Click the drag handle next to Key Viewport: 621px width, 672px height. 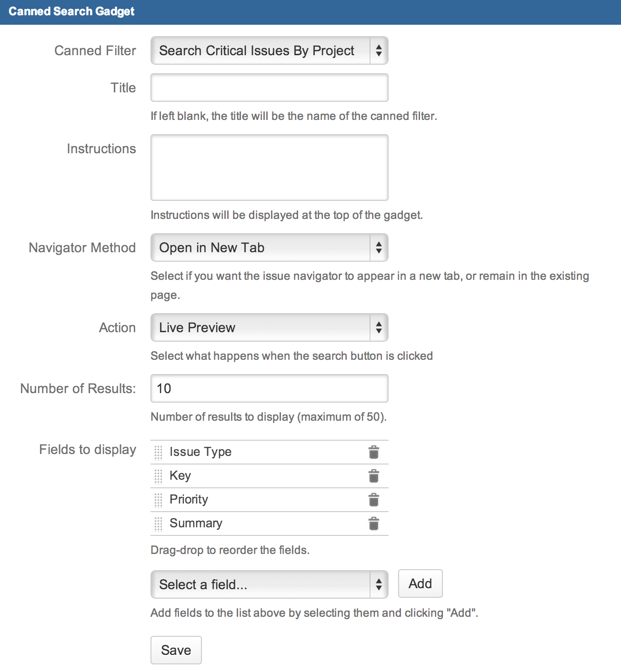click(x=159, y=476)
